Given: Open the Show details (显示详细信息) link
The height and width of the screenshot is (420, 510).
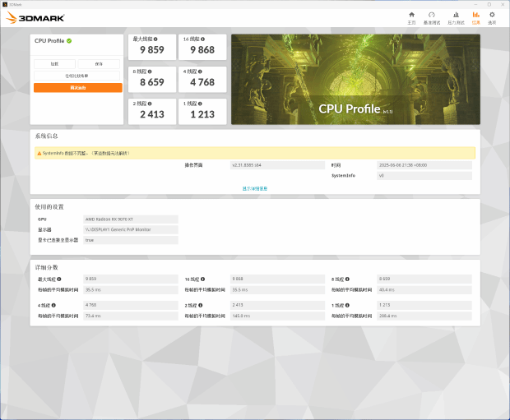Looking at the screenshot, I should tap(255, 188).
